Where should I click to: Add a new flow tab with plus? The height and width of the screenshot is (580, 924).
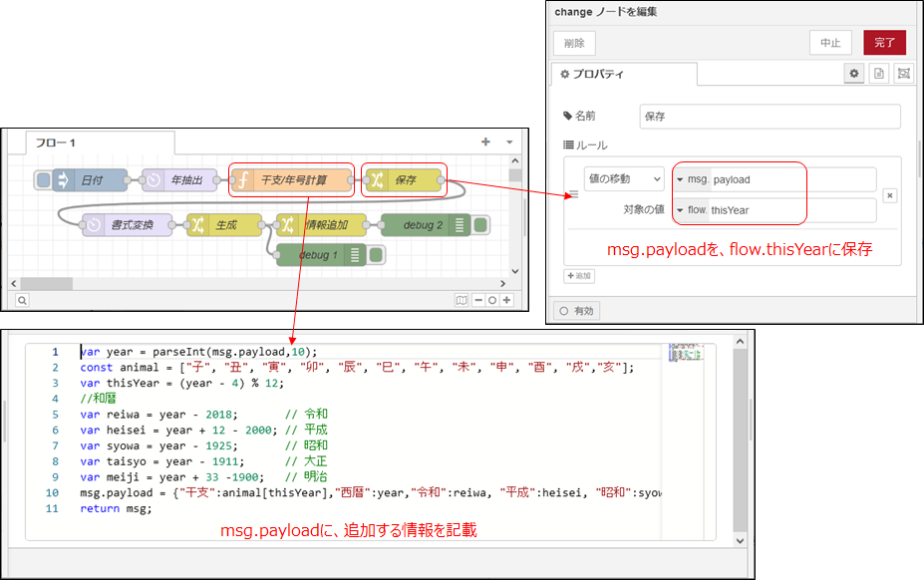[485, 143]
